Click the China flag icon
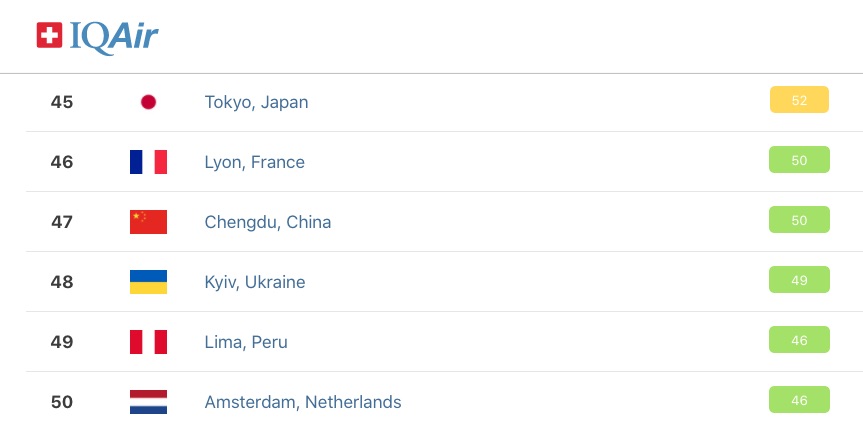Screen dimensions: 863x445 point(148,222)
